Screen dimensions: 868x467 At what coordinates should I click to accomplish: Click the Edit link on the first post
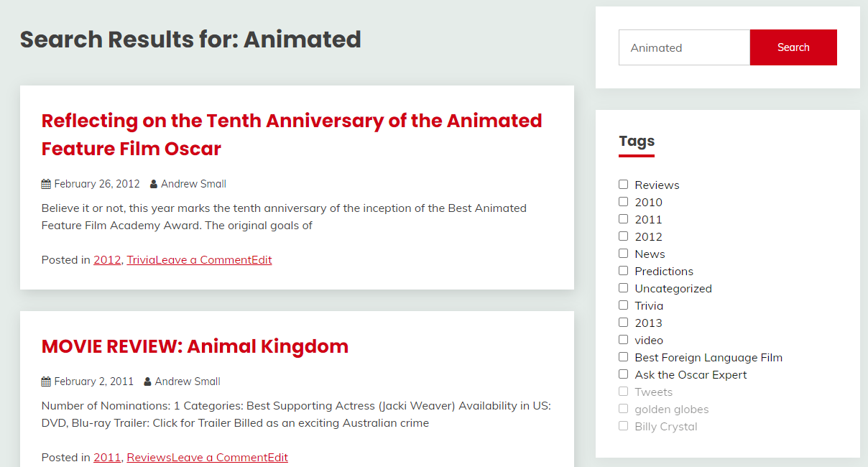pyautogui.click(x=262, y=260)
